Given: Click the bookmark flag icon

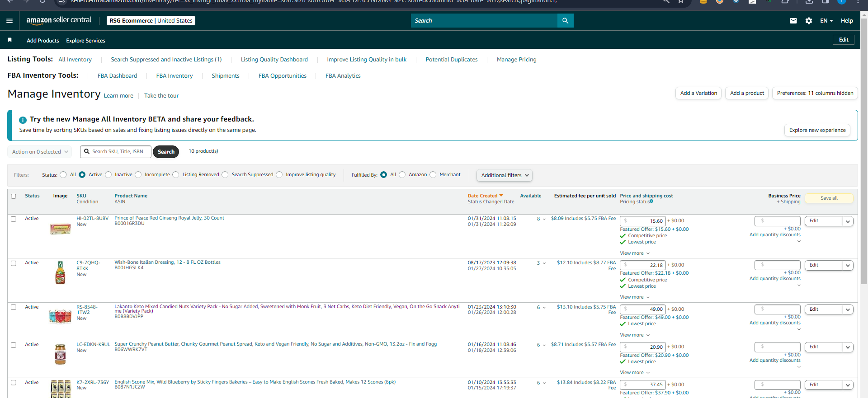Looking at the screenshot, I should click(9, 40).
